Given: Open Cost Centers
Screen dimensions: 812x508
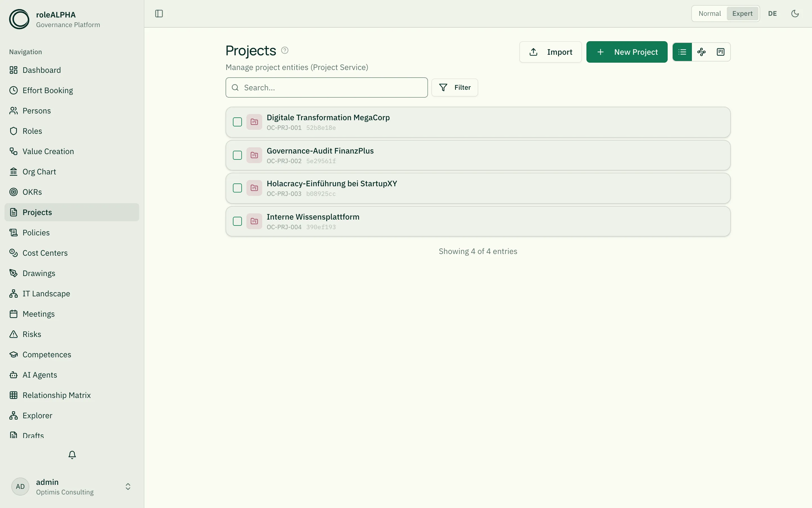Looking at the screenshot, I should [72, 253].
